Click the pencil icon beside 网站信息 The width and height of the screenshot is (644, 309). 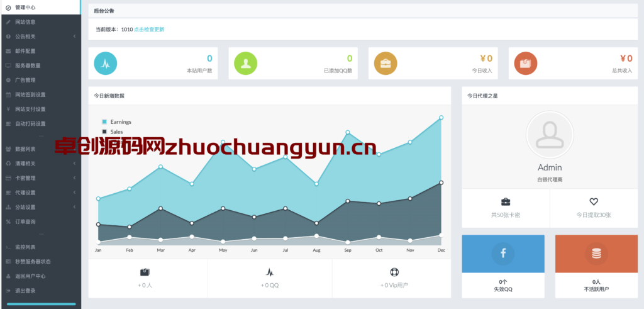tap(8, 22)
